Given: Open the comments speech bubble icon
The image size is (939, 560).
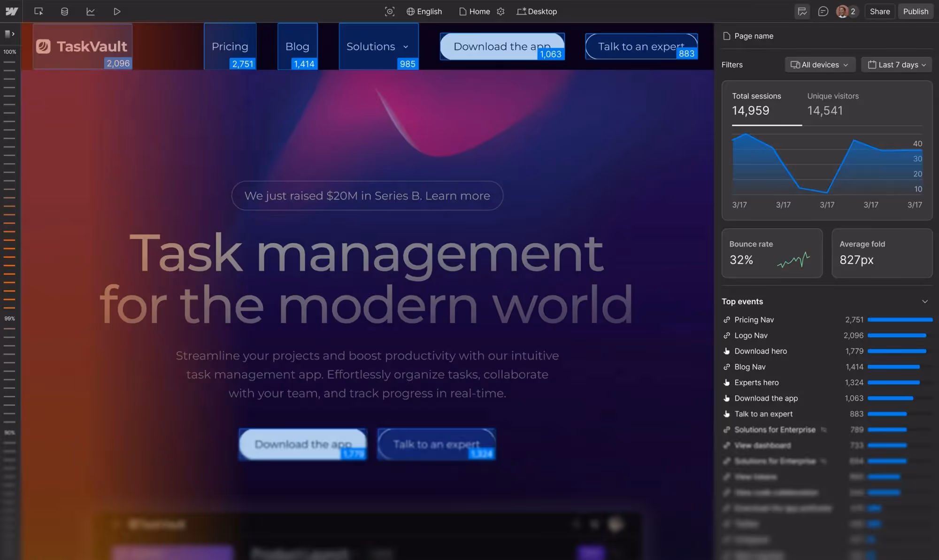Looking at the screenshot, I should (823, 11).
